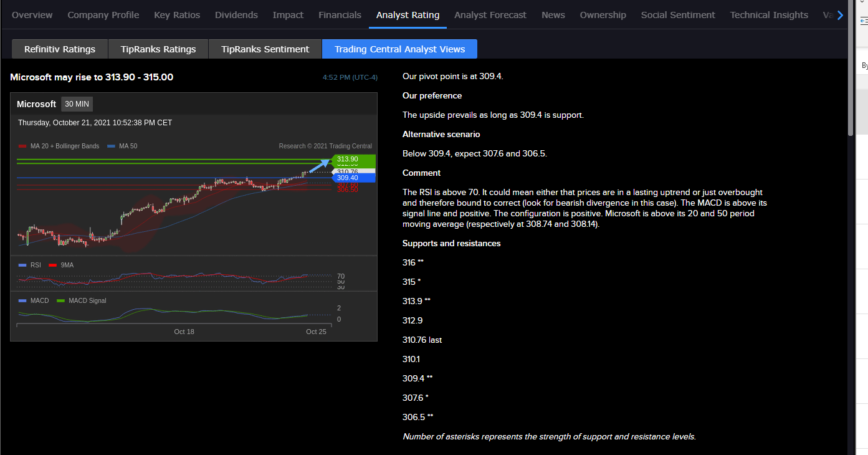Open the TipRanks Sentiment sub-tab
This screenshot has height=455, width=868.
pyautogui.click(x=265, y=49)
